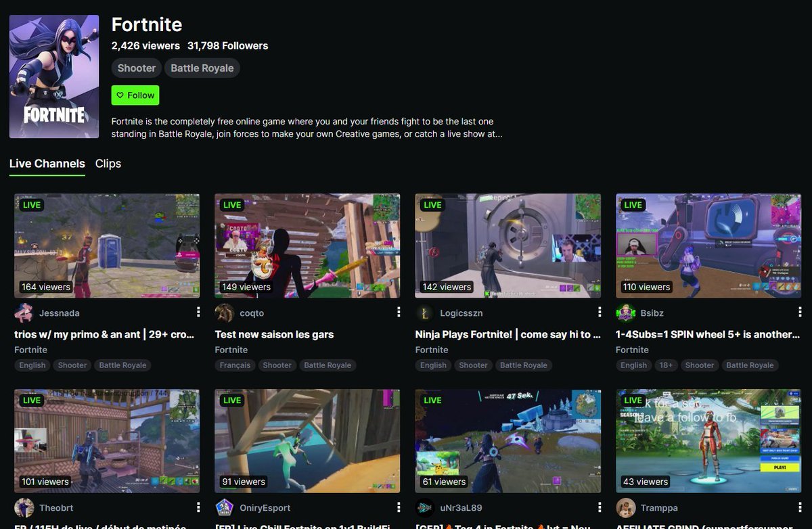Viewport: 812px width, 529px height.
Task: Switch to the Live Channels tab
Action: coord(47,164)
